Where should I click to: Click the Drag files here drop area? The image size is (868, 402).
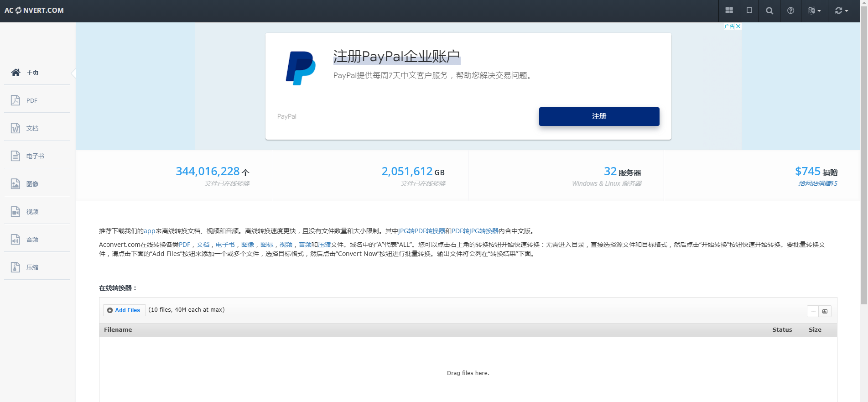468,373
